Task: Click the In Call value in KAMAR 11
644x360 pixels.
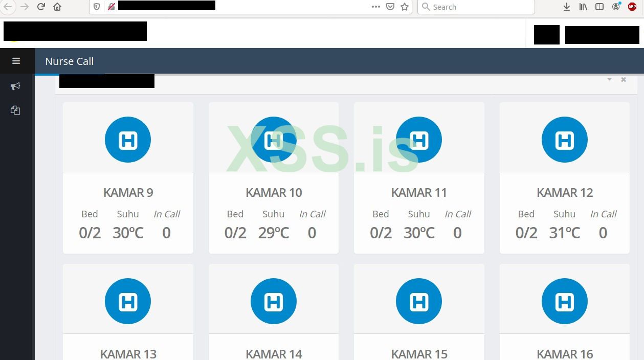Action: point(457,233)
